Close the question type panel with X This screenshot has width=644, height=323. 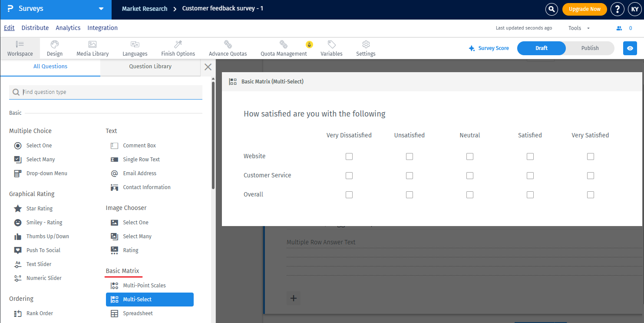tap(208, 67)
